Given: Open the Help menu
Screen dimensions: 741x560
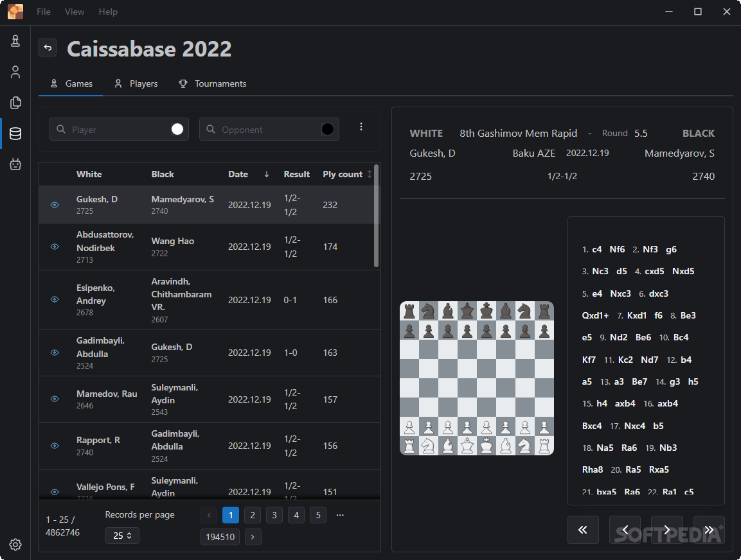Looking at the screenshot, I should pyautogui.click(x=108, y=12).
